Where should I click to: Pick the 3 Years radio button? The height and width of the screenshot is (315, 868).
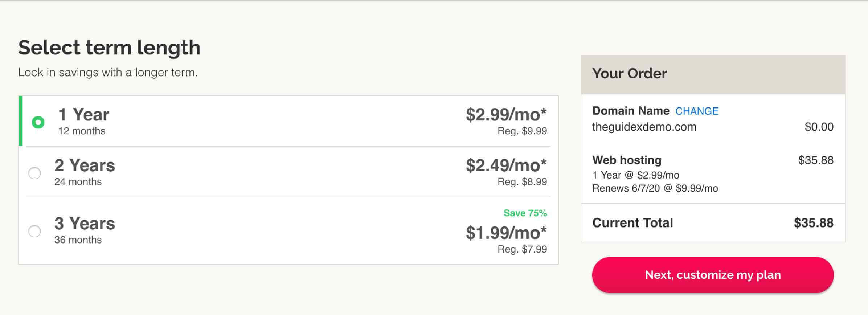[x=34, y=231]
